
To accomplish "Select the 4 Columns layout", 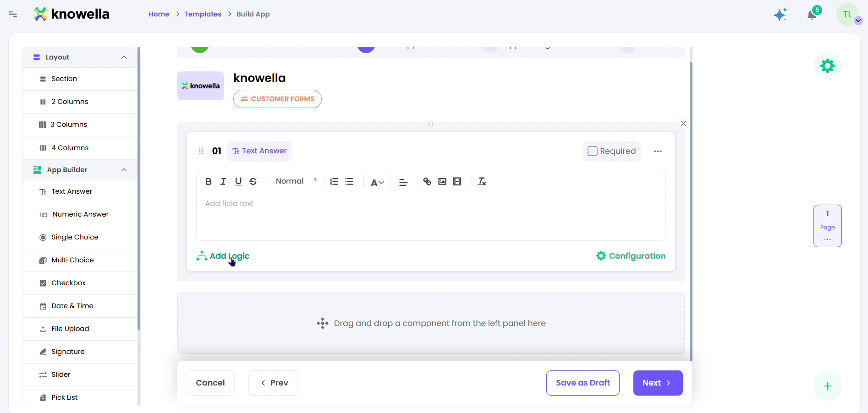I will pos(80,148).
